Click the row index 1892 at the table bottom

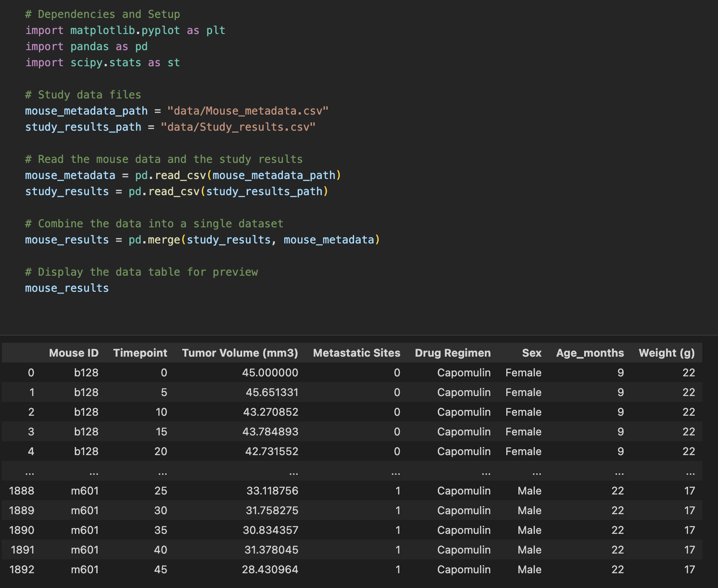(x=21, y=570)
